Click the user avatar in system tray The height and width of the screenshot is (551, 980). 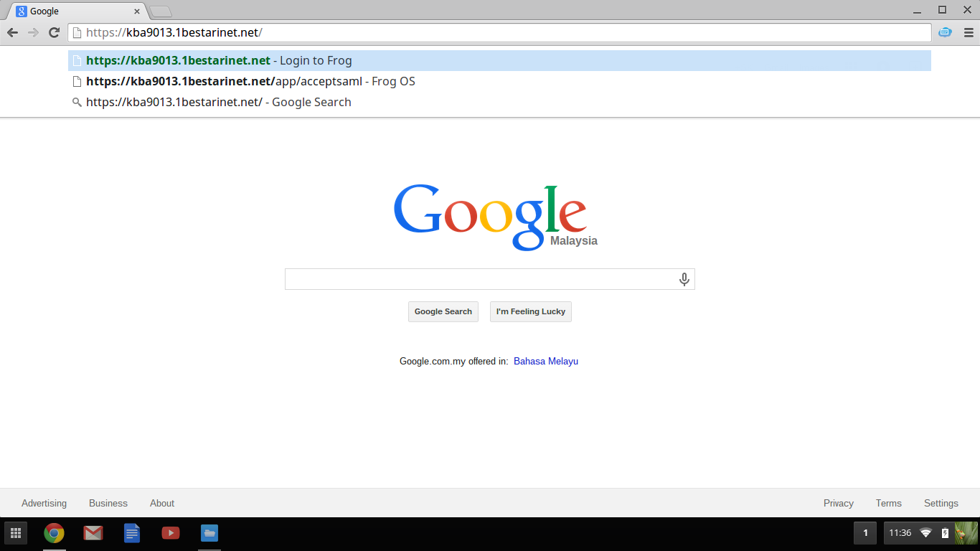click(x=966, y=533)
